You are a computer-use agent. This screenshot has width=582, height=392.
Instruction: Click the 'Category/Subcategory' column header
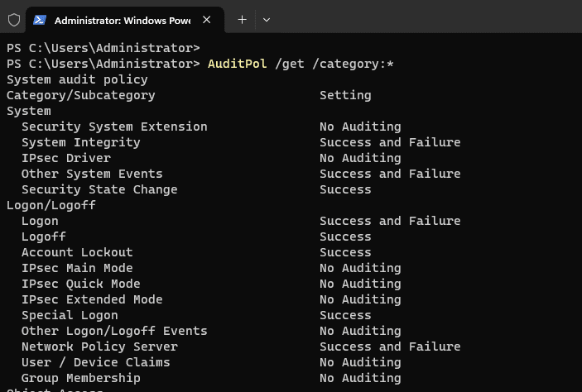coord(80,95)
